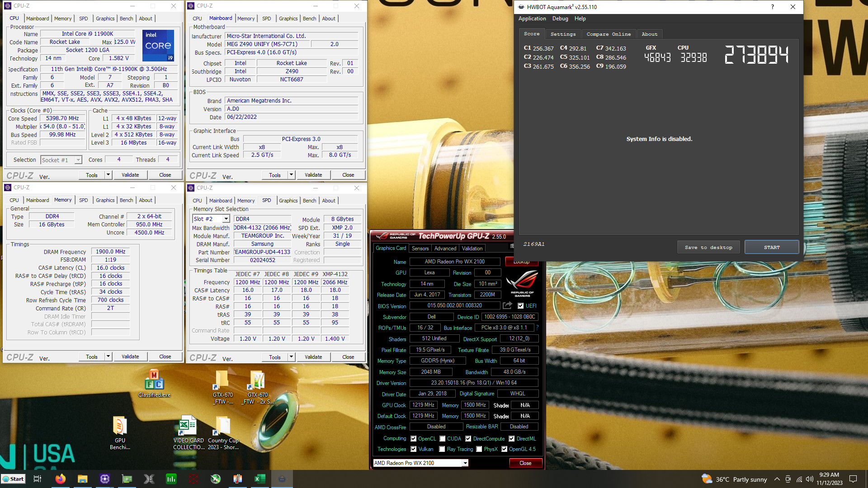
Task: Open Compare Online tab in Aquamark
Action: tap(609, 34)
